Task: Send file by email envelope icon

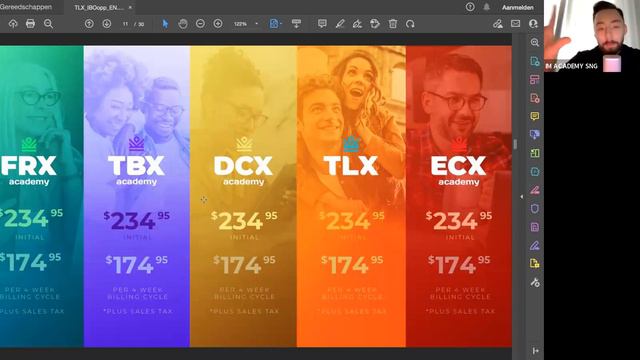Action: 516,24
